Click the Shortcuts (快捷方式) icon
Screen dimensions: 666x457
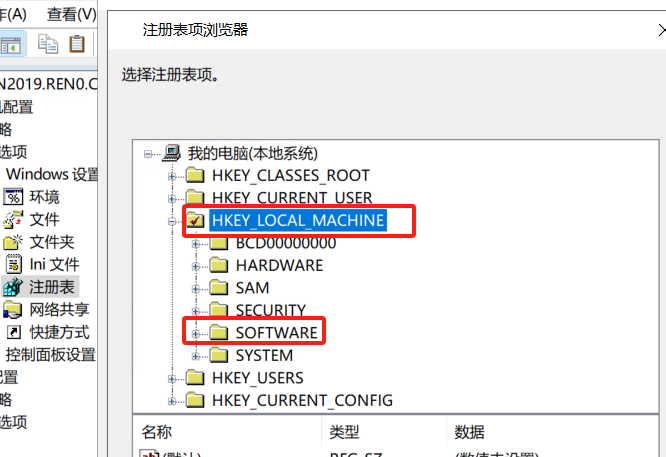click(x=13, y=332)
